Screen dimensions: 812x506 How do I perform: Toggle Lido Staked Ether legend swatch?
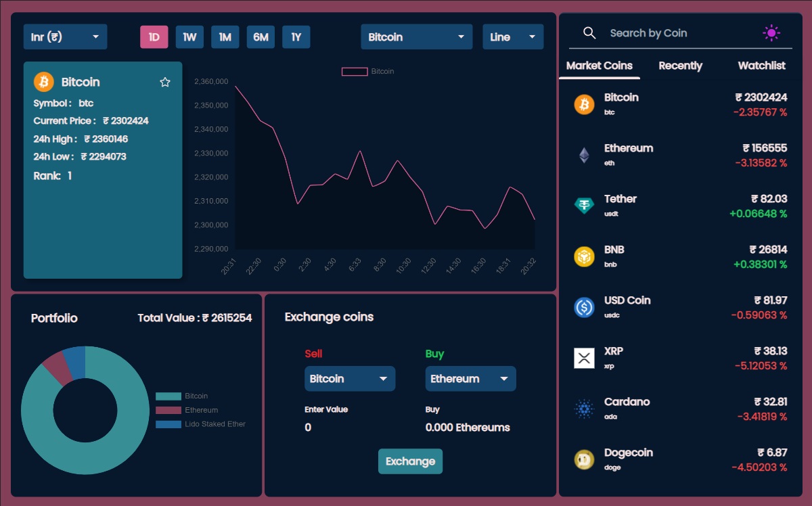tap(168, 425)
